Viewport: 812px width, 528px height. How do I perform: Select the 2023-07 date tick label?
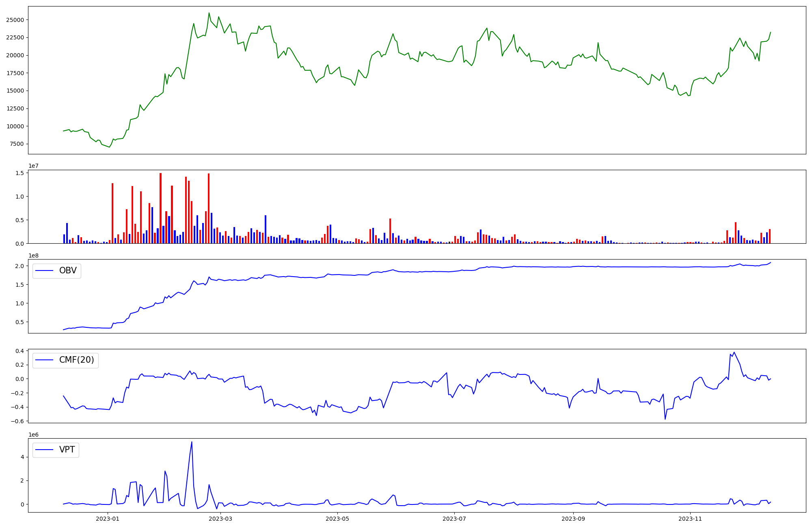(454, 519)
